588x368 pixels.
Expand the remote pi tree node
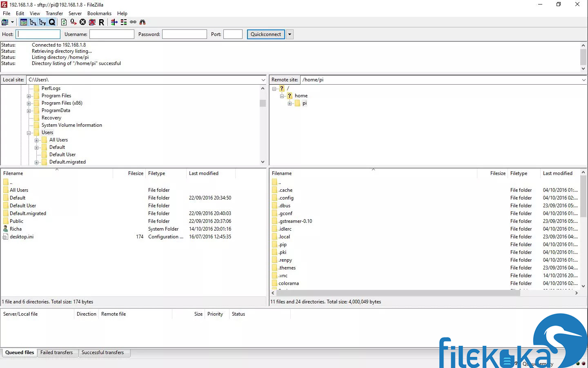290,103
